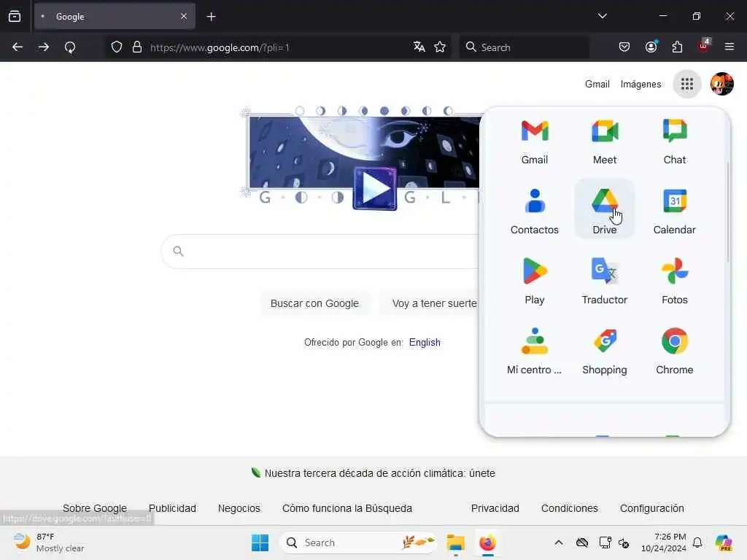Open Gmail from the apps grid

[535, 142]
